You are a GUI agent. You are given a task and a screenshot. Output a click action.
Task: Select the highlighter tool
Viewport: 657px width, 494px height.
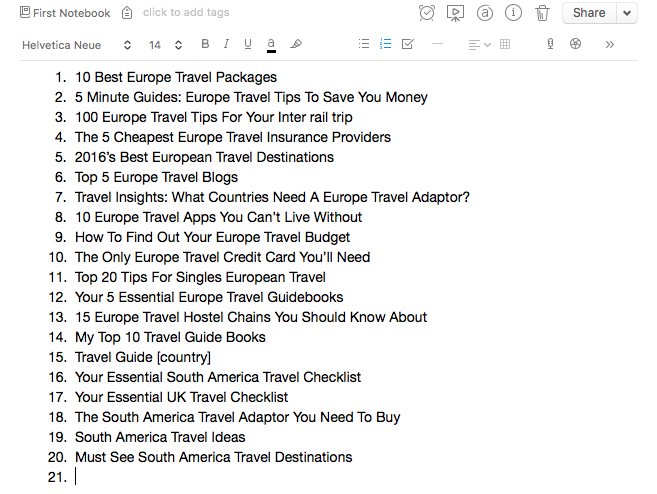tap(296, 44)
